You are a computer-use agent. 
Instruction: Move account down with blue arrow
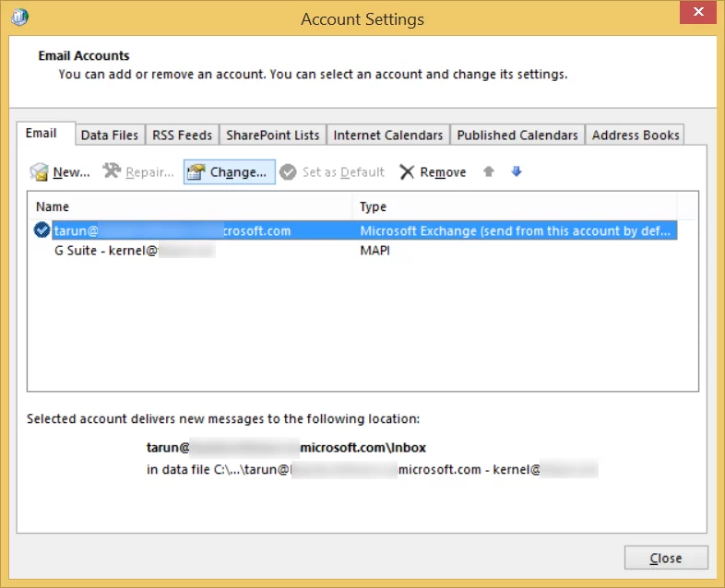pos(517,171)
